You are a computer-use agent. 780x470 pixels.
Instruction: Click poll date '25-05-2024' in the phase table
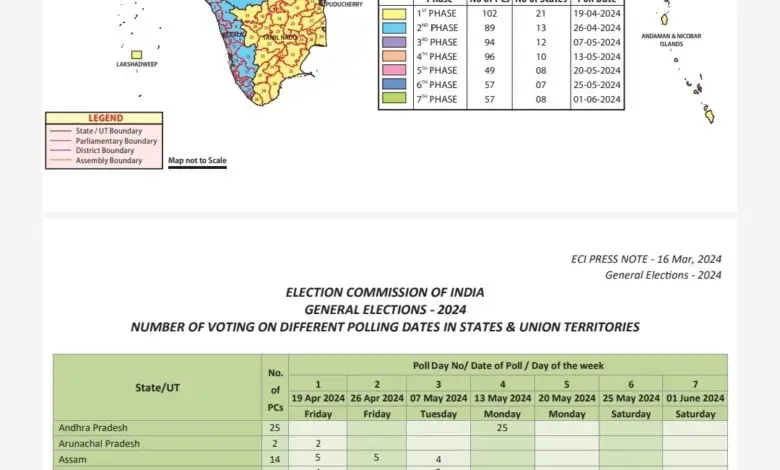597,85
